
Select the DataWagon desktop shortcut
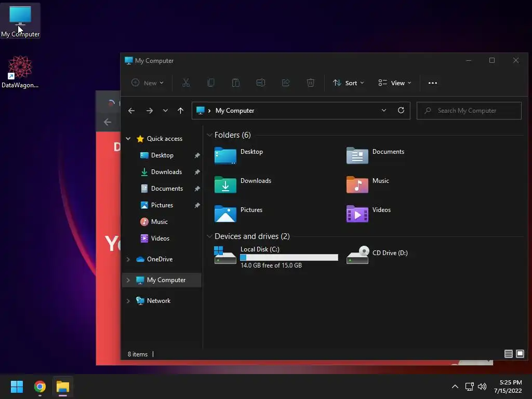point(20,72)
